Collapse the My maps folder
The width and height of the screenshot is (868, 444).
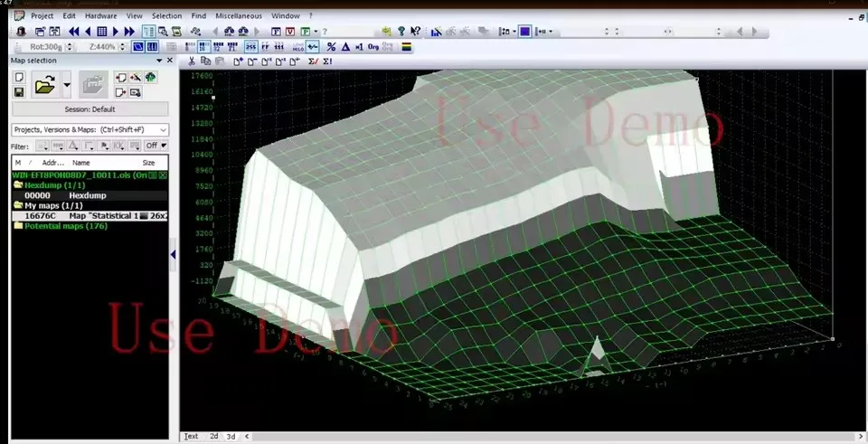click(x=18, y=205)
